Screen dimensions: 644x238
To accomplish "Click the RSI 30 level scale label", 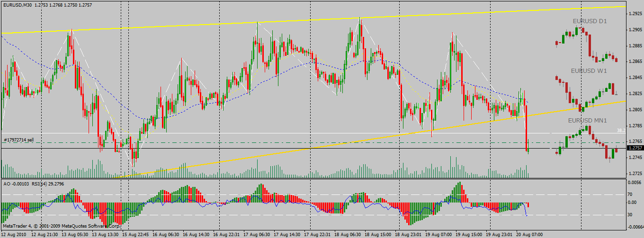I will tap(631, 214).
